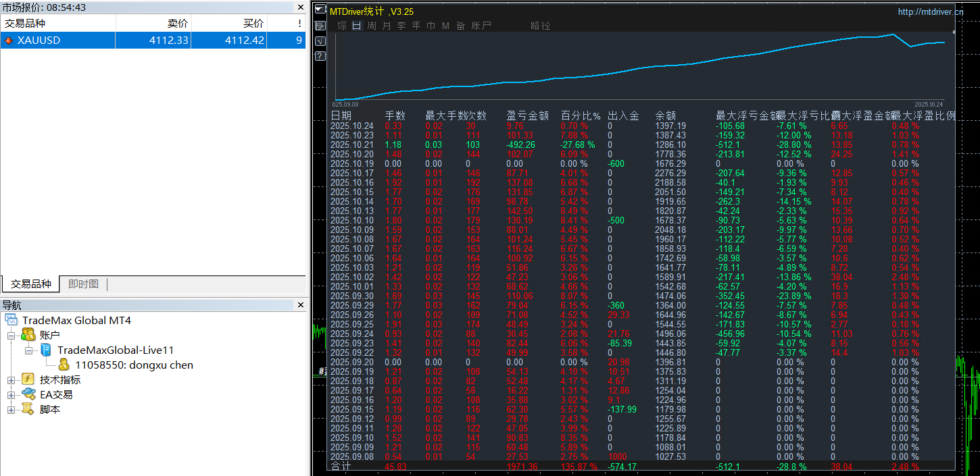Click the TradeMax Global MT4 terminal icon

(11, 320)
